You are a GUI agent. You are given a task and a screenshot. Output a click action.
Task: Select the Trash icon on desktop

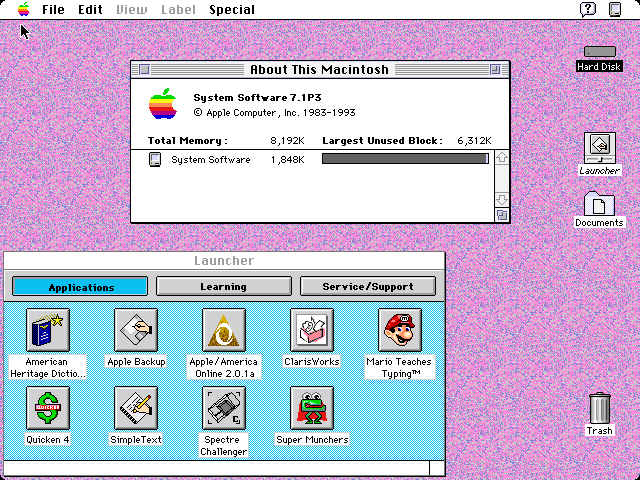click(600, 408)
